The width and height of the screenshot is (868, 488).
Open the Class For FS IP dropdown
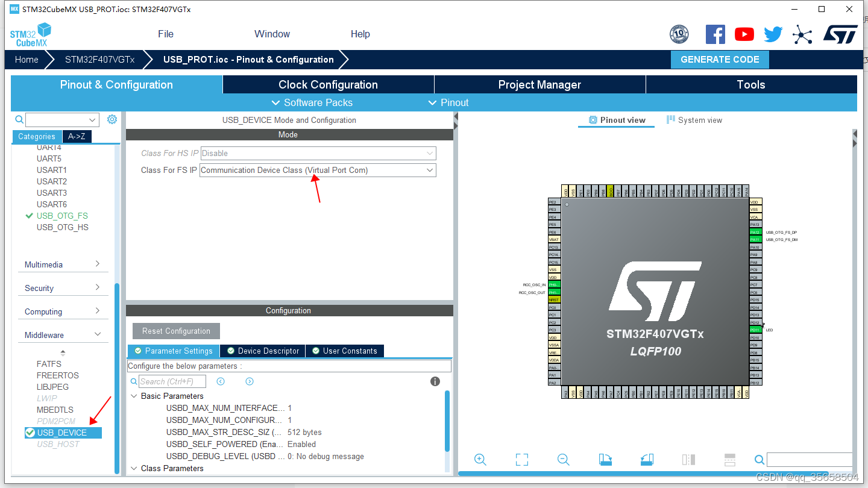pyautogui.click(x=427, y=170)
